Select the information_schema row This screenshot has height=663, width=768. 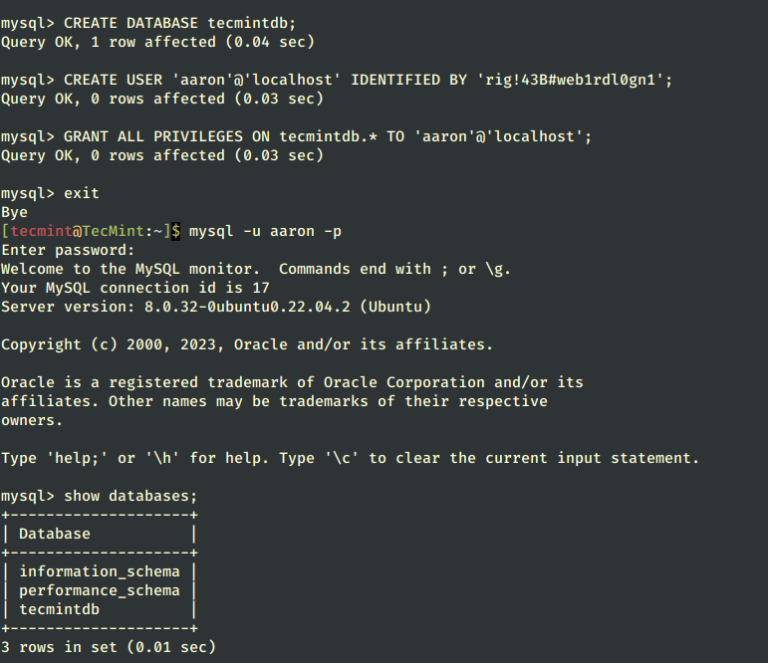click(x=99, y=572)
